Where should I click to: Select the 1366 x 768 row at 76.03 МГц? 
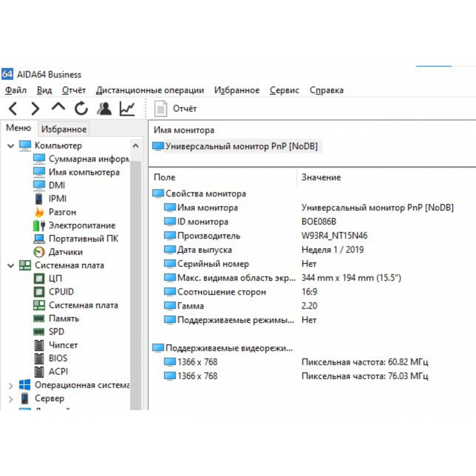(296, 376)
